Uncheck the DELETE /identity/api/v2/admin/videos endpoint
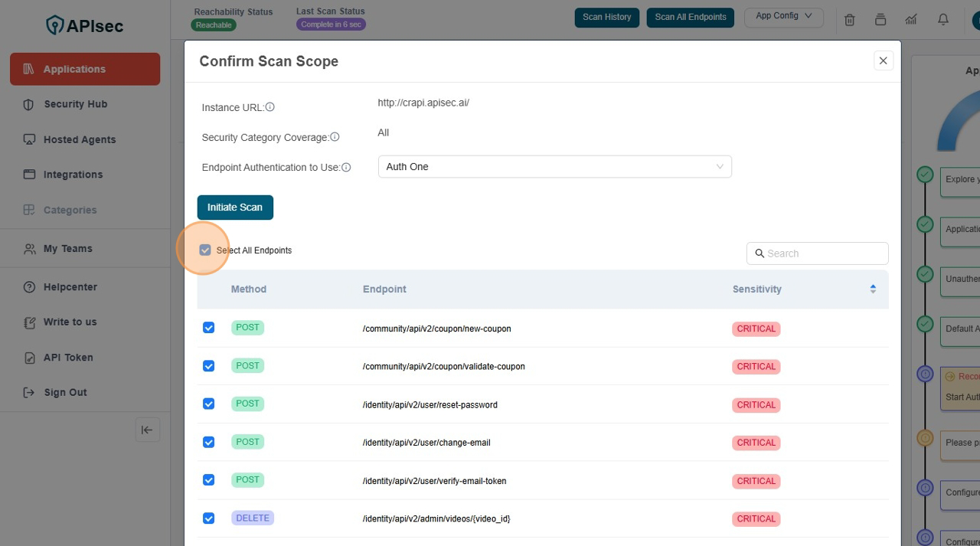The image size is (980, 546). point(208,518)
